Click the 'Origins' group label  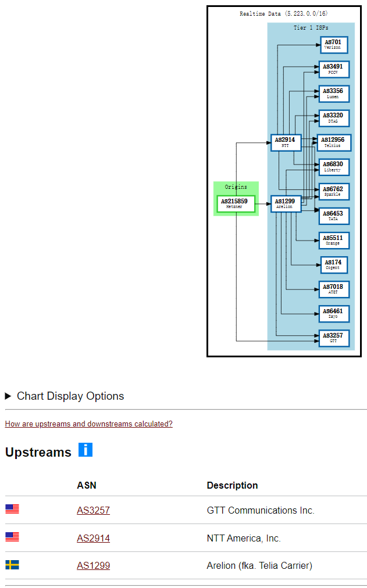pyautogui.click(x=236, y=187)
